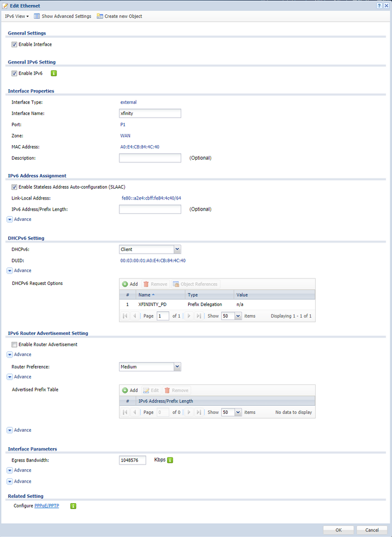Toggle Enable Stateless Address Auto-configuration checkbox
392x537 pixels.
tap(15, 187)
